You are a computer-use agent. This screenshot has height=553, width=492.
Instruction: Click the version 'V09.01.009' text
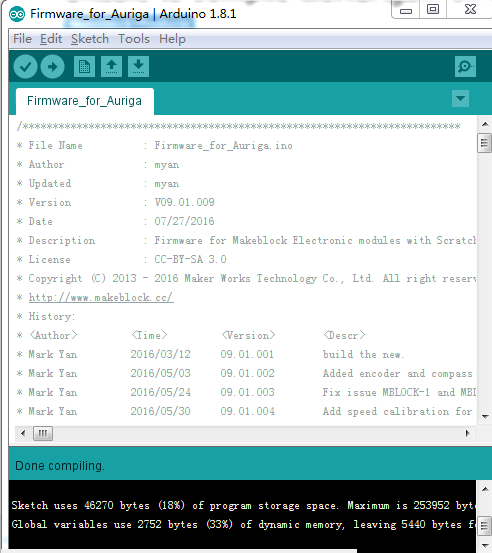click(184, 202)
